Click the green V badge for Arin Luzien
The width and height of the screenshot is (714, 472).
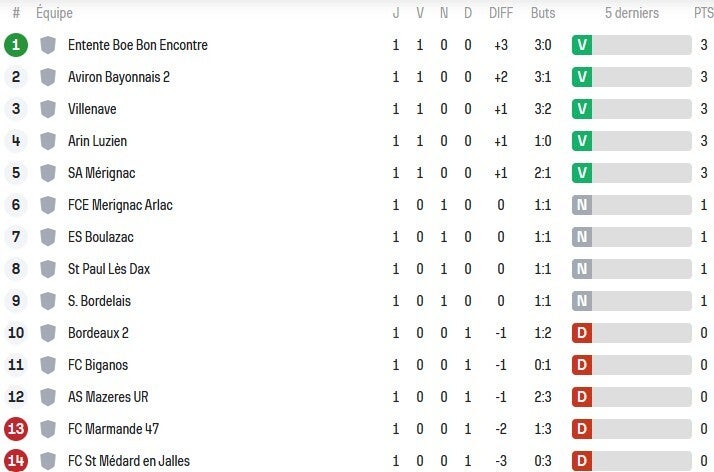pos(582,141)
